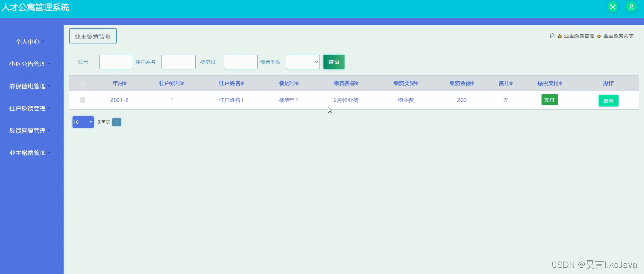
Task: Click the 2月物业费 cell
Action: [x=346, y=100]
